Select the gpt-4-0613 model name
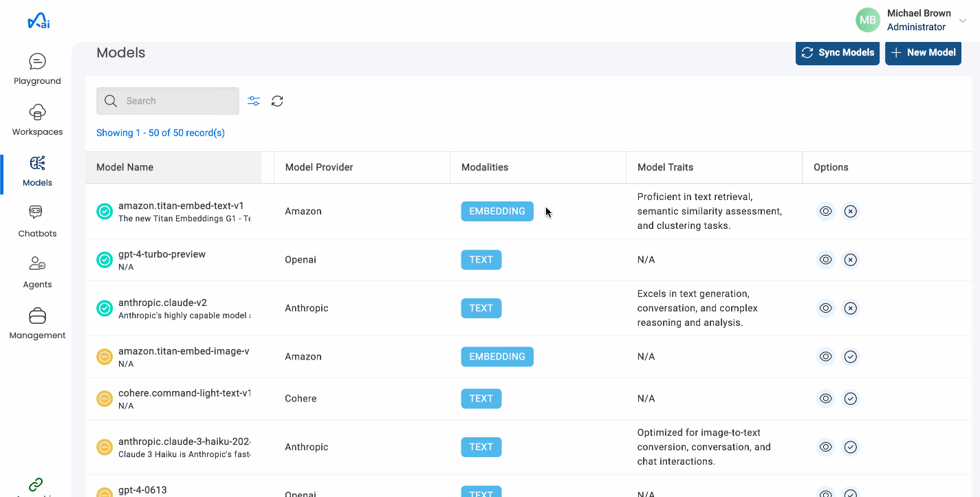Image resolution: width=980 pixels, height=497 pixels. pyautogui.click(x=142, y=490)
